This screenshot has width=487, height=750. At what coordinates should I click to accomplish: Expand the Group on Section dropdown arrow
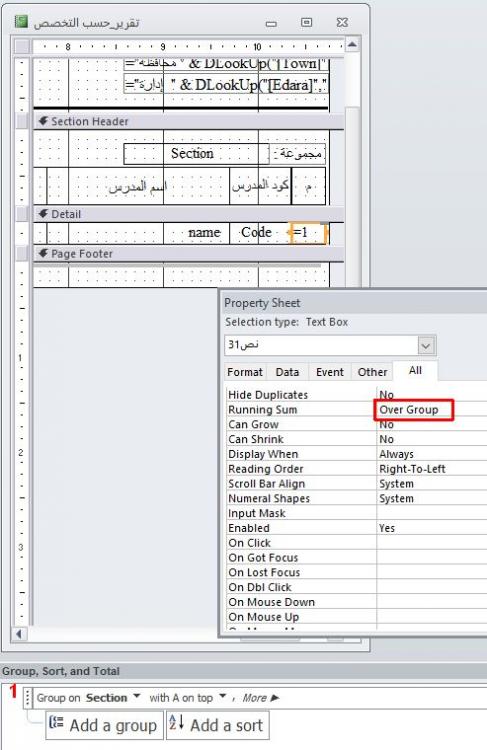coord(137,696)
